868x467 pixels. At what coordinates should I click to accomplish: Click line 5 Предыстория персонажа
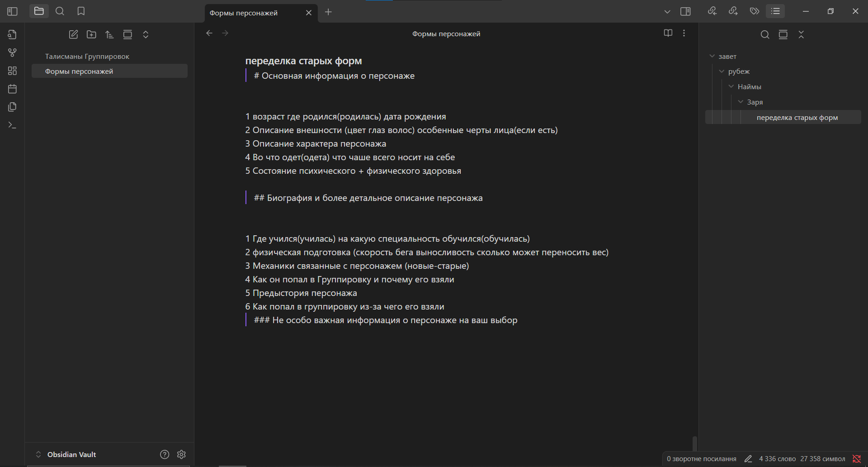pyautogui.click(x=301, y=293)
